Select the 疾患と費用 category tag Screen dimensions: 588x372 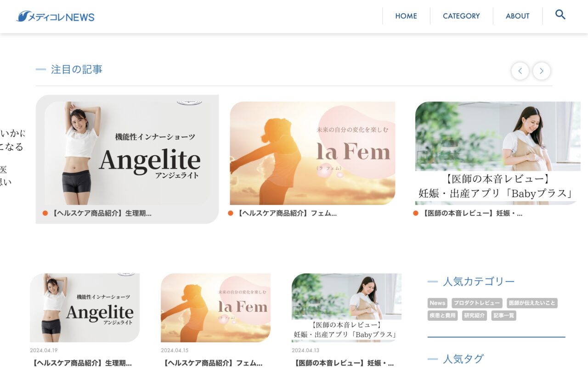442,316
